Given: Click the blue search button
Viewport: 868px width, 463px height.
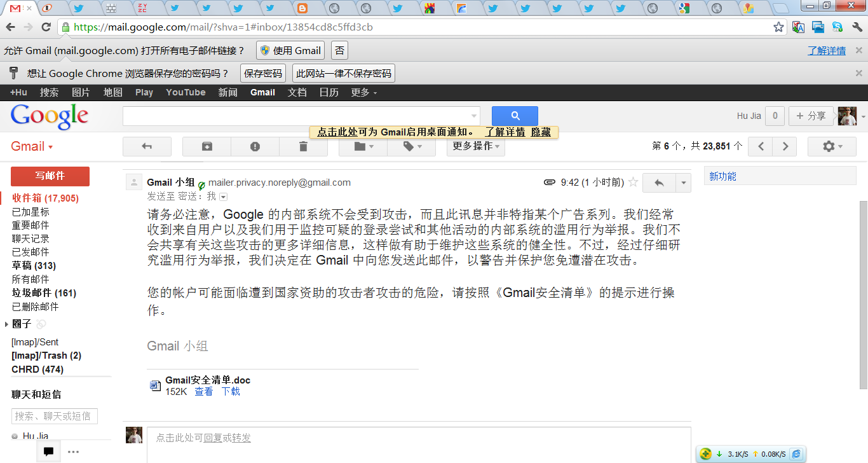Looking at the screenshot, I should (x=515, y=116).
